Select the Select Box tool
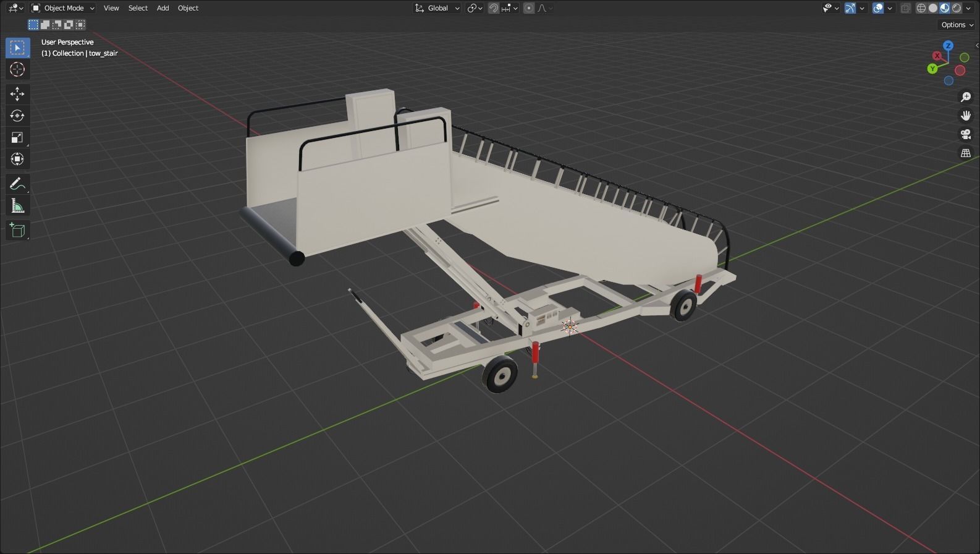The height and width of the screenshot is (554, 980). tap(17, 48)
